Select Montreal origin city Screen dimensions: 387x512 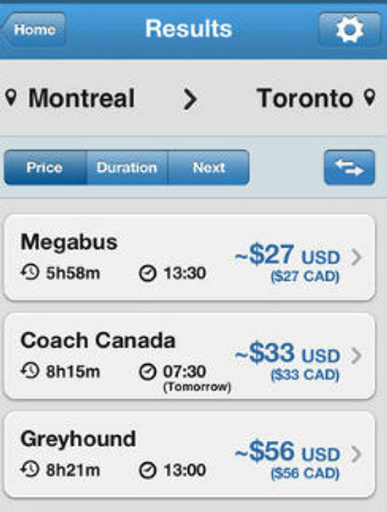[x=81, y=98]
